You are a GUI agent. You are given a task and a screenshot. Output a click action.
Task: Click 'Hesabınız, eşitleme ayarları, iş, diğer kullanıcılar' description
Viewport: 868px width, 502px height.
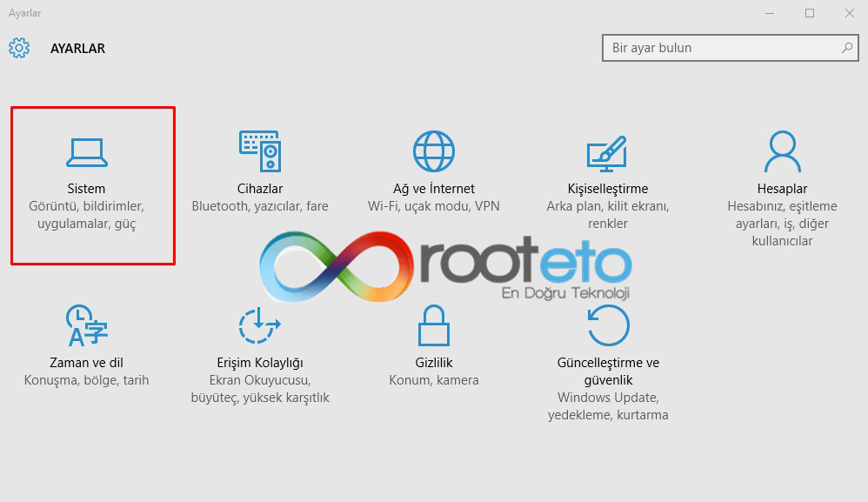(x=782, y=224)
